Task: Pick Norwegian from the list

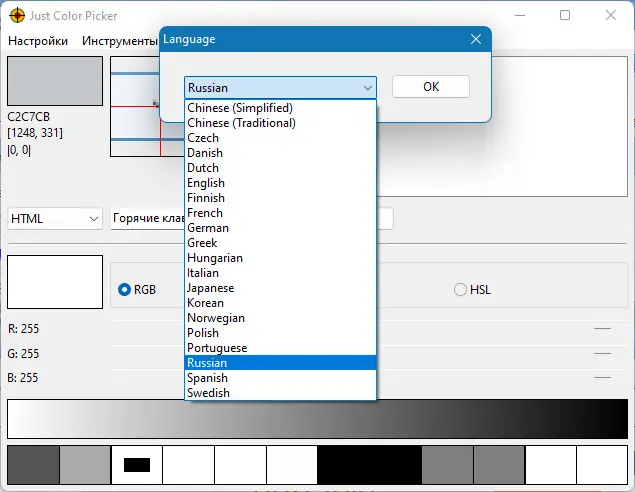Action: coord(280,318)
